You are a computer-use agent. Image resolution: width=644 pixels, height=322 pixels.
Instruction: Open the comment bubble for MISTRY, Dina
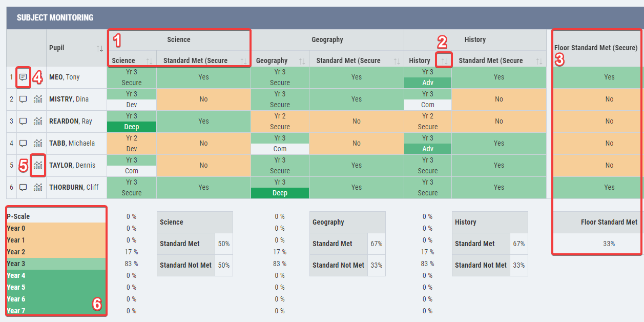coord(24,99)
